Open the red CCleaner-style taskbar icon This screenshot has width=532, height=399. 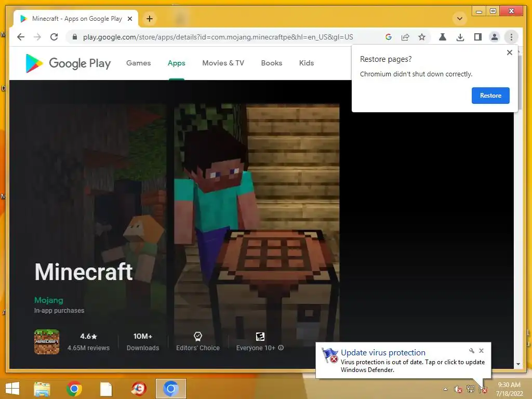click(139, 389)
